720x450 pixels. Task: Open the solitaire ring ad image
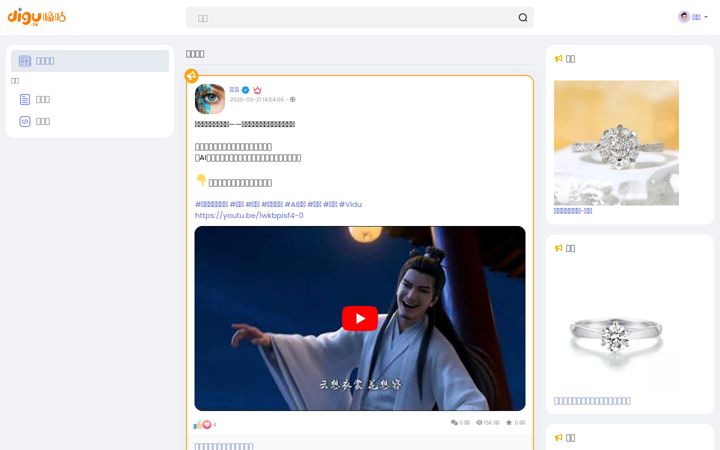(x=616, y=332)
